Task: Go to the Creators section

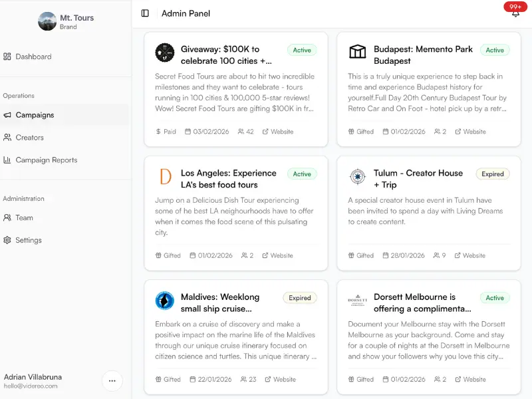Action: click(x=29, y=138)
